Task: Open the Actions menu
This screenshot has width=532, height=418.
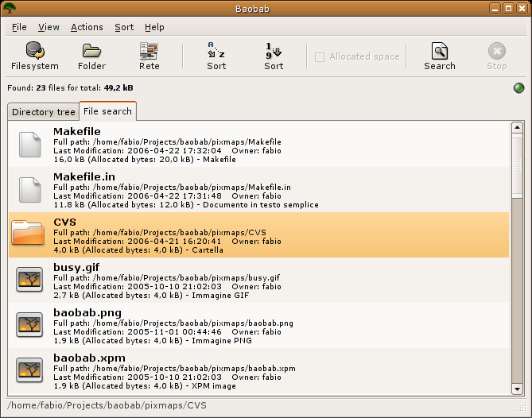Action: (x=87, y=27)
